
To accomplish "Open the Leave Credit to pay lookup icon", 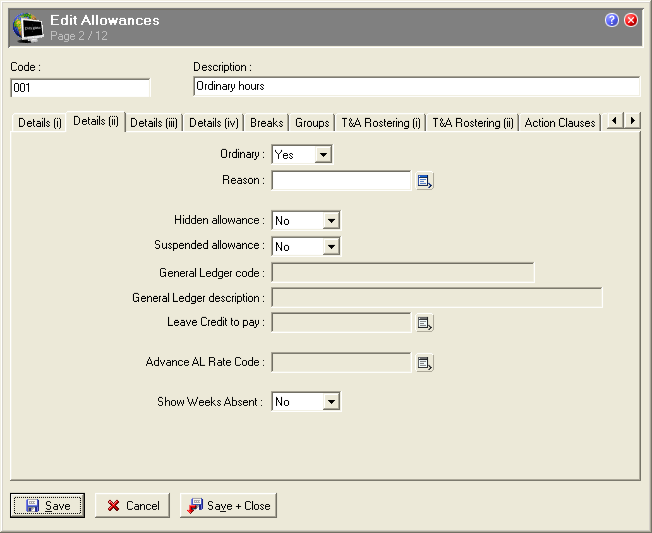I will pyautogui.click(x=424, y=323).
